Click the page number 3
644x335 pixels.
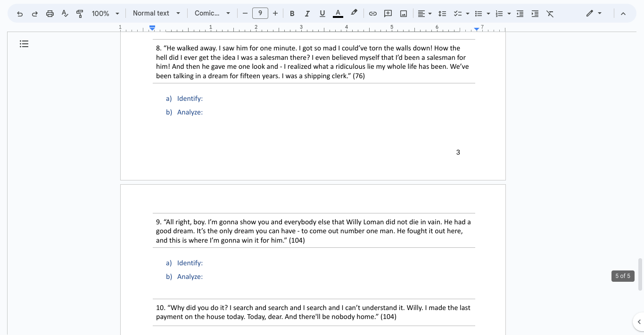point(458,152)
